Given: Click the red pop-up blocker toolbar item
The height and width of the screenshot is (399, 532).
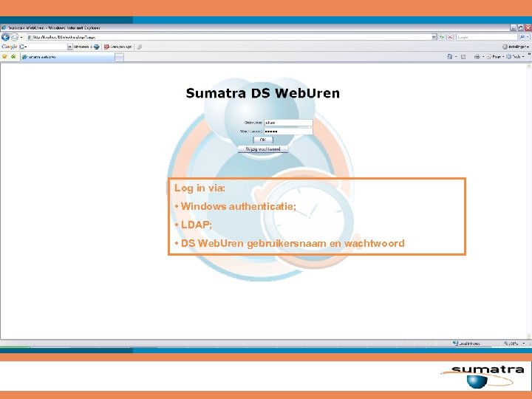Looking at the screenshot, I should click(118, 47).
